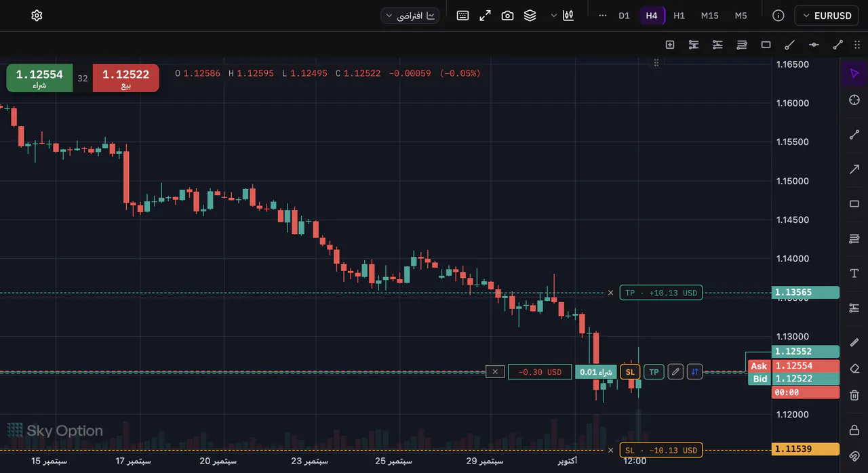Select the M5 timeframe
The height and width of the screenshot is (473, 868).
pyautogui.click(x=741, y=16)
